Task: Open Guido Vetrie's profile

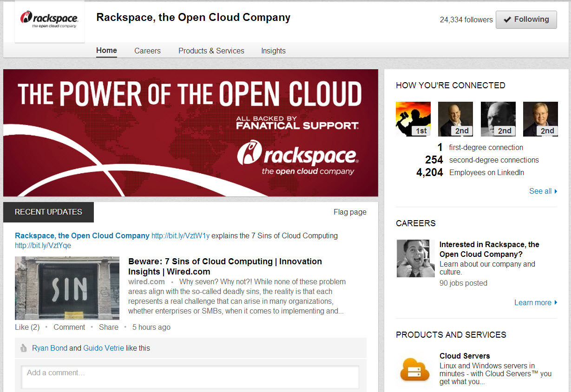Action: point(104,348)
